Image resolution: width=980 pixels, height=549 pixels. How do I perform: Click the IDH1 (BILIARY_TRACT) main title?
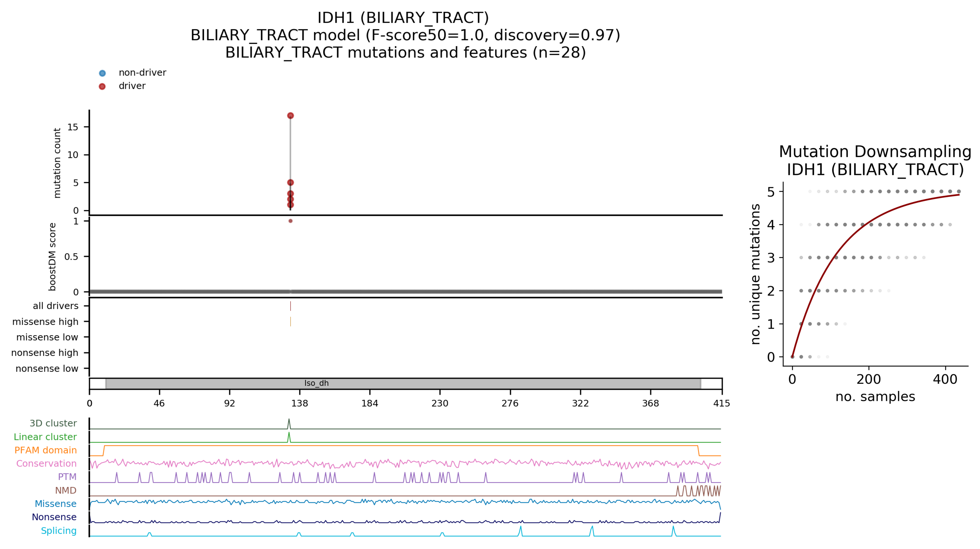tap(403, 18)
